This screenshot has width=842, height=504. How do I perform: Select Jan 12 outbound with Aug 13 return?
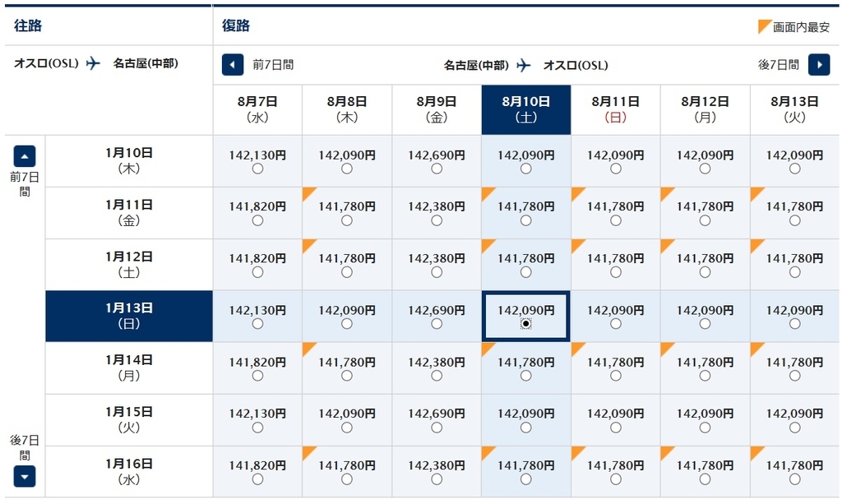pos(795,272)
